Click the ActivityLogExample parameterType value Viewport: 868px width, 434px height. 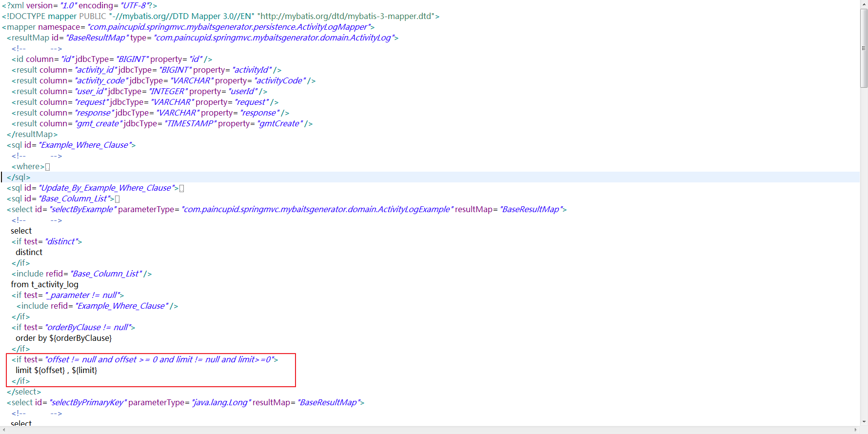pyautogui.click(x=317, y=210)
